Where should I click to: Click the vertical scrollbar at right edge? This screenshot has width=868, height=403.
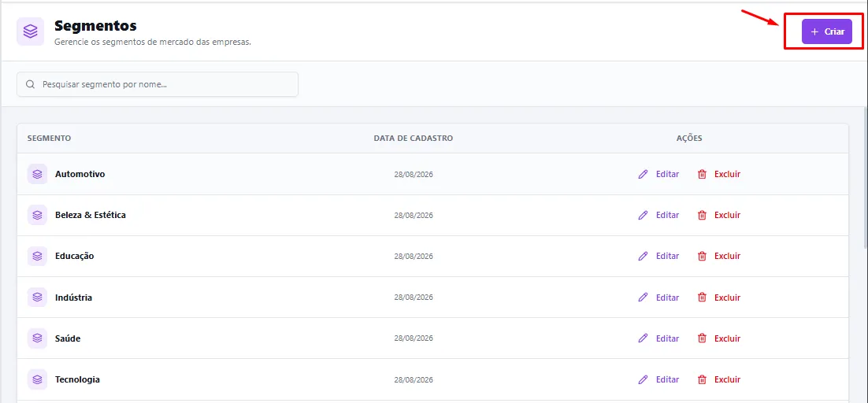[x=865, y=177]
